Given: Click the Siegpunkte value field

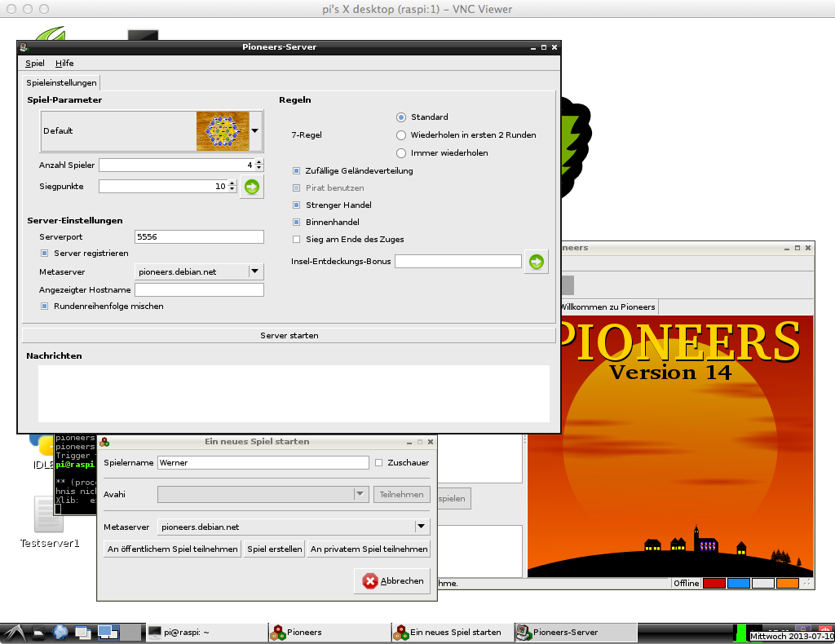Looking at the screenshot, I should [x=163, y=187].
